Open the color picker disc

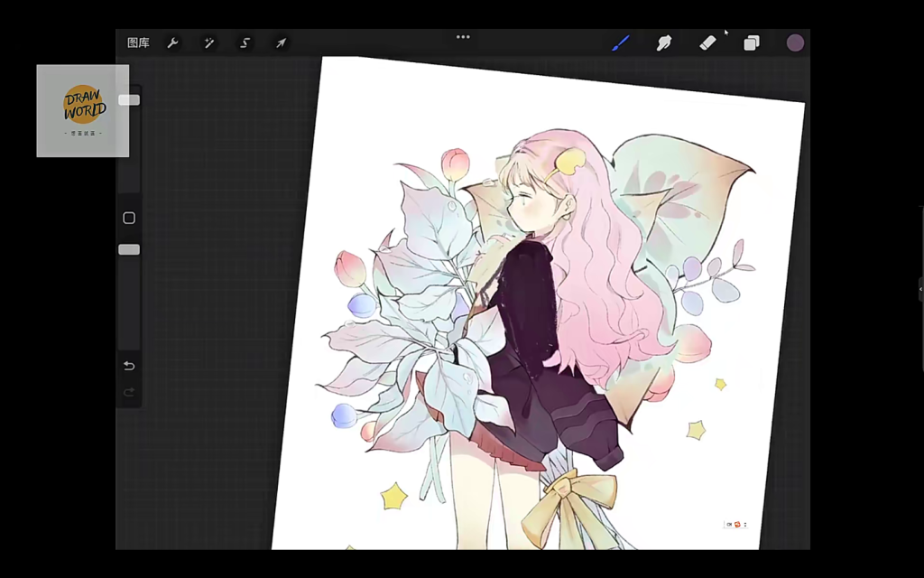pyautogui.click(x=795, y=42)
